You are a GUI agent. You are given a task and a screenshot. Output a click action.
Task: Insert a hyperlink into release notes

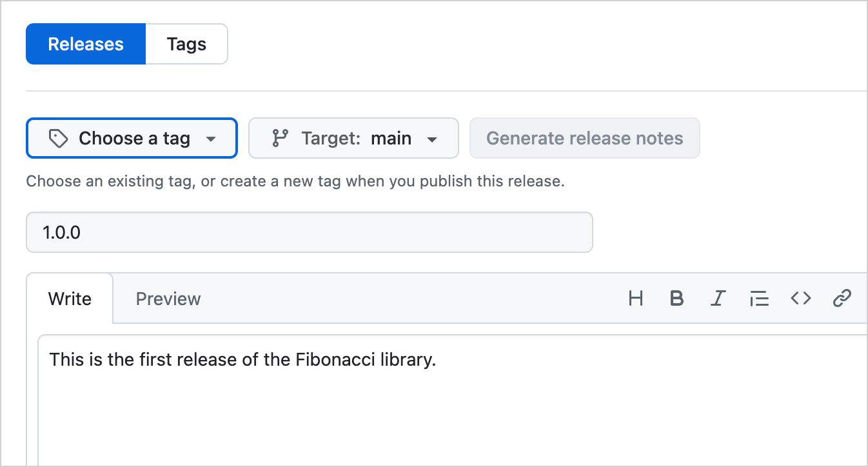point(842,298)
